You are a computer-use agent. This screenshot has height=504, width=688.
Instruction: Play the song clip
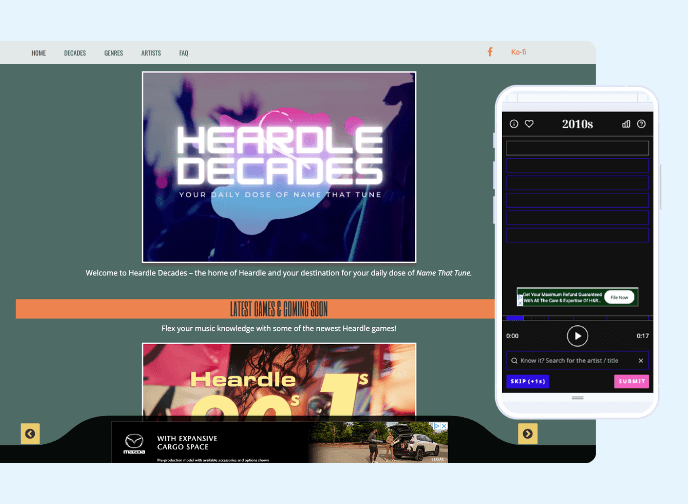click(x=577, y=336)
